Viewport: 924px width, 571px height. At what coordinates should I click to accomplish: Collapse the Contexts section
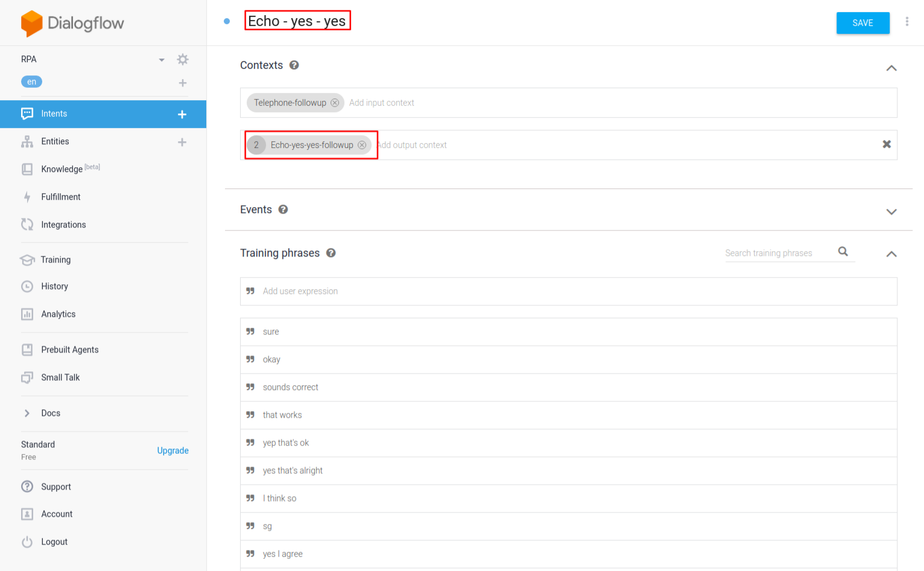(x=891, y=68)
